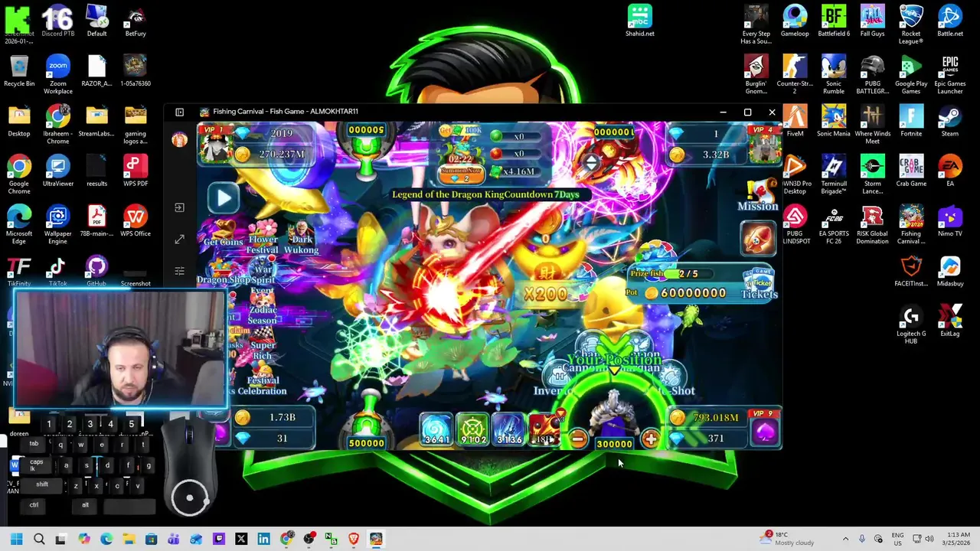Open WPS Office desktop shortcut
The image size is (980, 551).
click(136, 221)
